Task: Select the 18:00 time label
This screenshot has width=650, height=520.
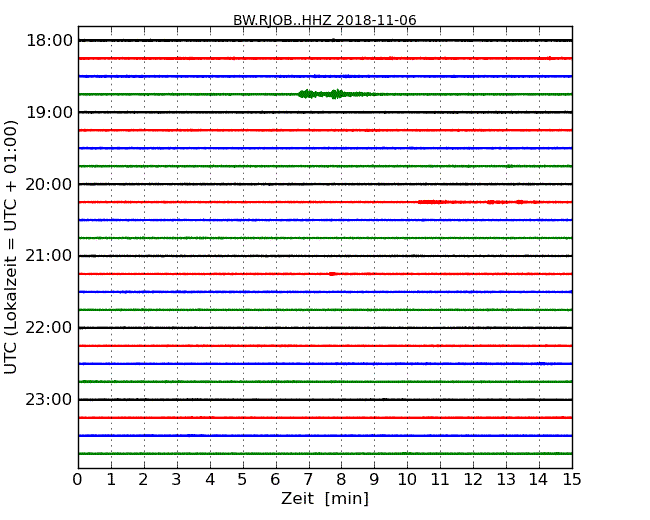Action: pos(49,41)
